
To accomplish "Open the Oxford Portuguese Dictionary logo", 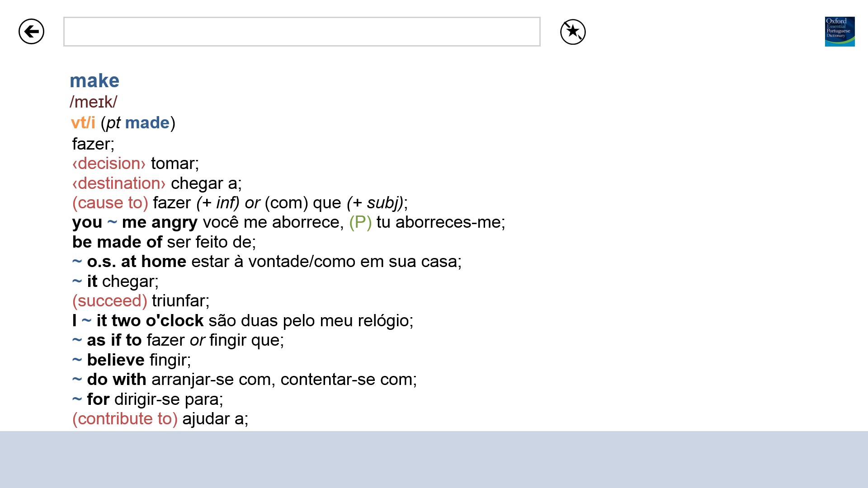I will pyautogui.click(x=840, y=32).
